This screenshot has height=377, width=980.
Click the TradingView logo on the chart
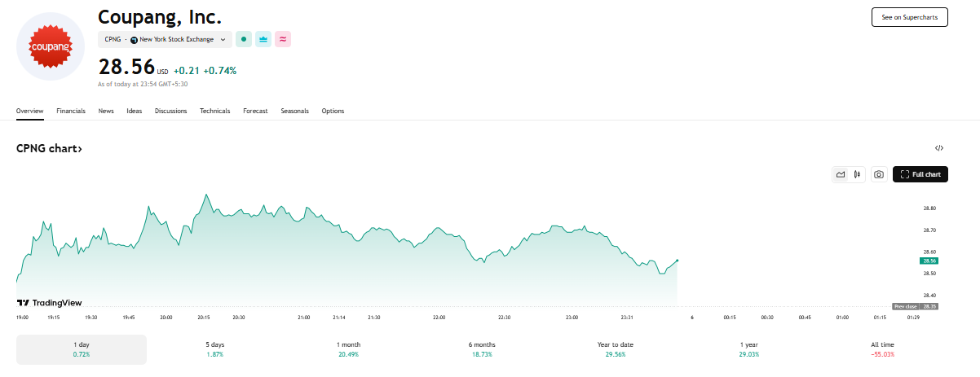coord(50,302)
